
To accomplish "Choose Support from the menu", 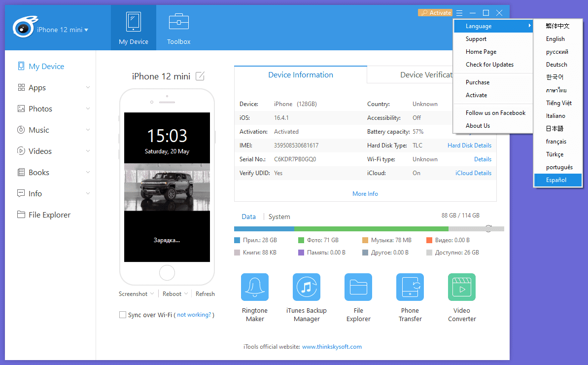I will 493,39.
